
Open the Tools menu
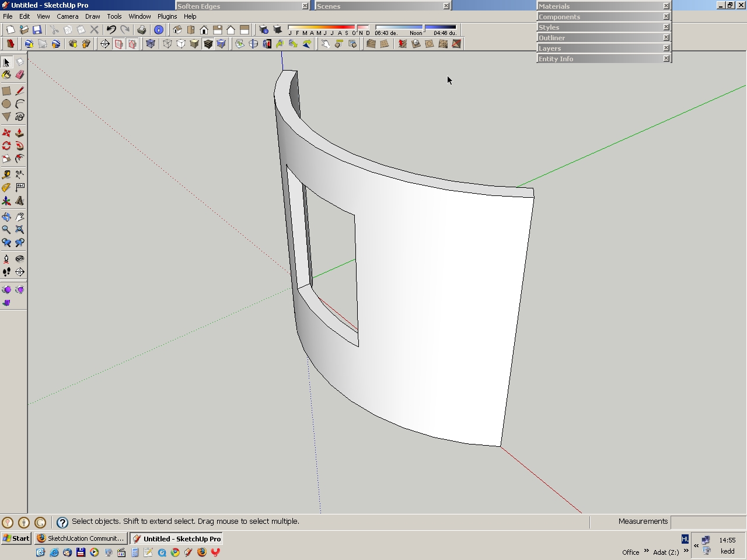coord(114,16)
